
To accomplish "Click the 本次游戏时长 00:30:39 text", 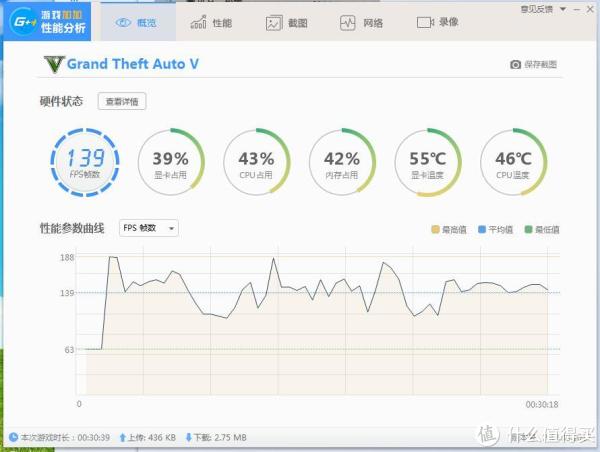I will 65,437.
